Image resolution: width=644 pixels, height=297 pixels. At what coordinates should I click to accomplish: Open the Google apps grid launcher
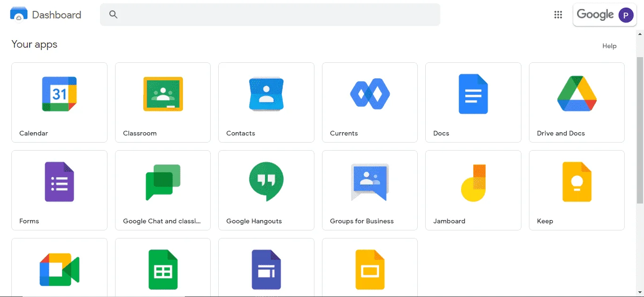pyautogui.click(x=558, y=15)
